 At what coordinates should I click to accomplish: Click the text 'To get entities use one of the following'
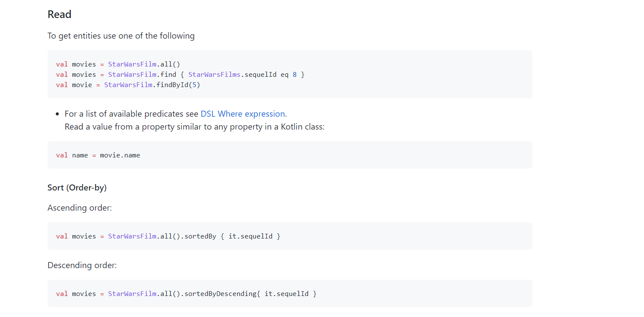tap(121, 36)
